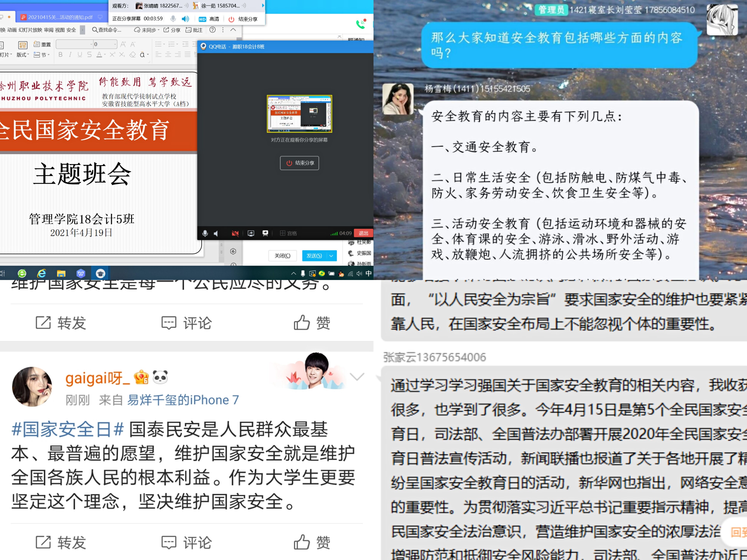Switch to the 20210415 PDF document tab

click(57, 17)
